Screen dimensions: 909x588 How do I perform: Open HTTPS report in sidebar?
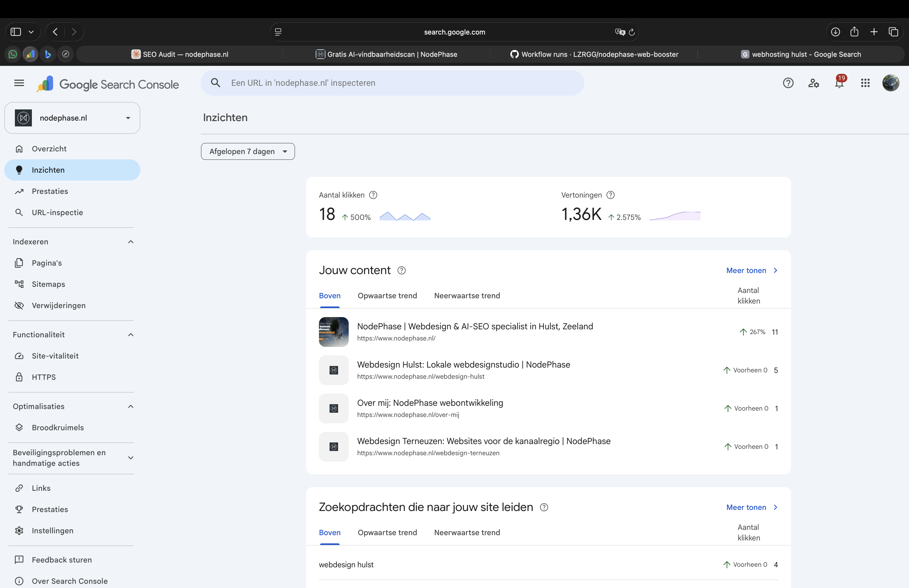[x=72, y=377]
